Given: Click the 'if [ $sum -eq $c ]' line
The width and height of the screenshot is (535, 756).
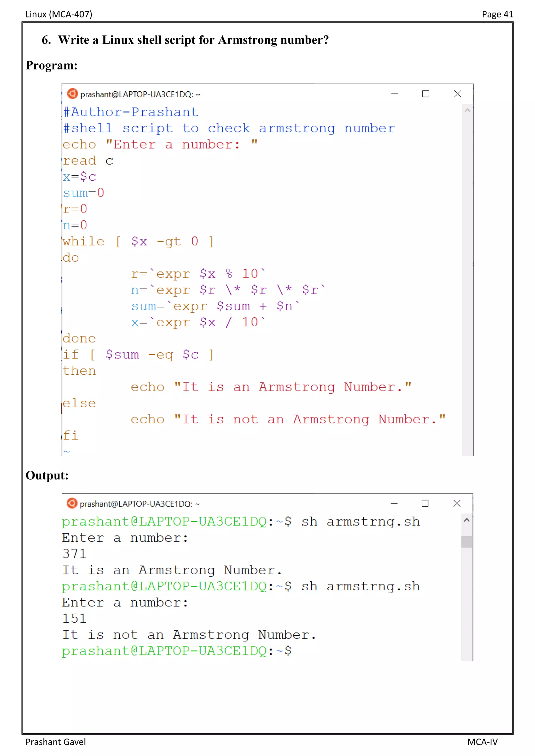Looking at the screenshot, I should pos(138,355).
